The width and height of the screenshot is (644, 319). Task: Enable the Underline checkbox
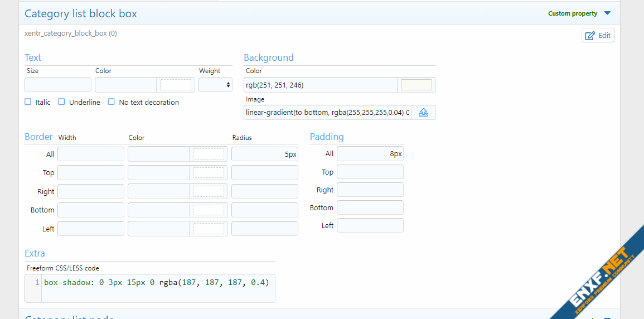pyautogui.click(x=62, y=102)
